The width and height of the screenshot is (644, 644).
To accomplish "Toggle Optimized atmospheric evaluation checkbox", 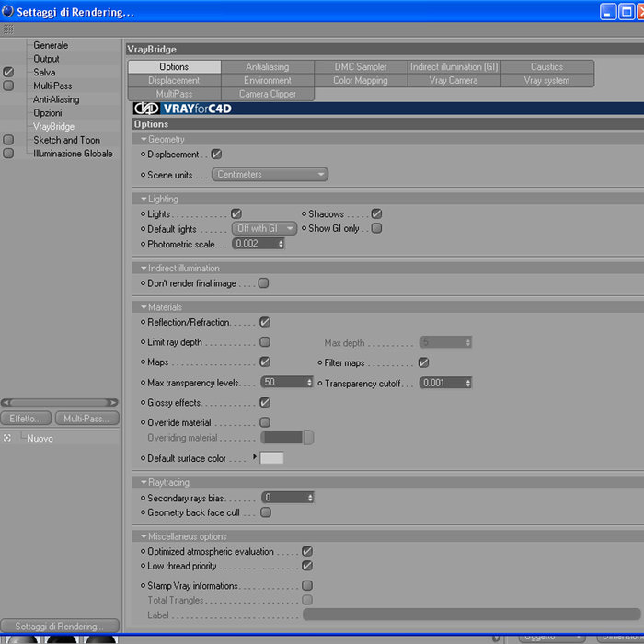I will [307, 551].
